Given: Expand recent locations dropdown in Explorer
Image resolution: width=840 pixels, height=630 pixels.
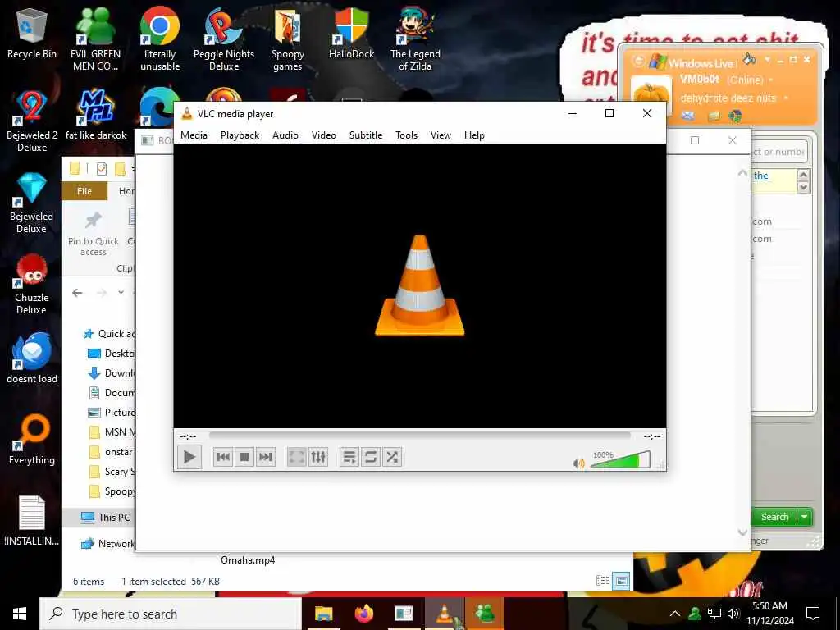Looking at the screenshot, I should click(121, 293).
